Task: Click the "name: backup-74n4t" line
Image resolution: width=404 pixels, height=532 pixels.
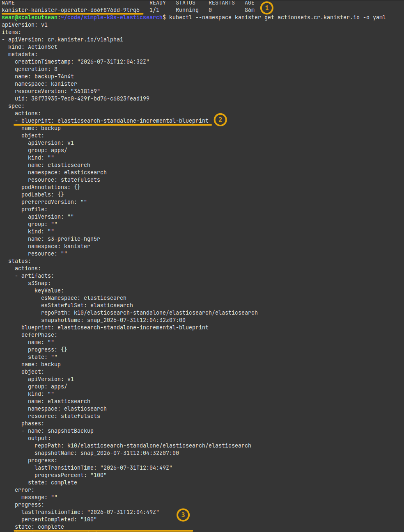Action: [44, 76]
